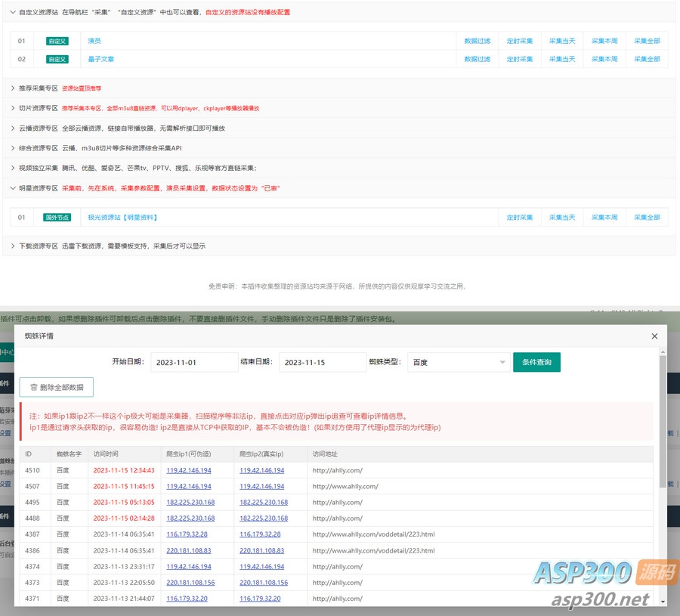Collapse the 自定义资源站 section
This screenshot has height=616, width=680.
pyautogui.click(x=13, y=12)
